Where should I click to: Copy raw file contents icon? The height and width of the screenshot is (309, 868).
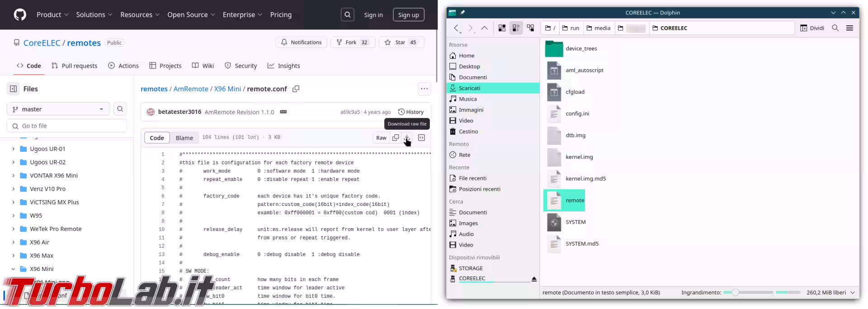click(x=396, y=138)
